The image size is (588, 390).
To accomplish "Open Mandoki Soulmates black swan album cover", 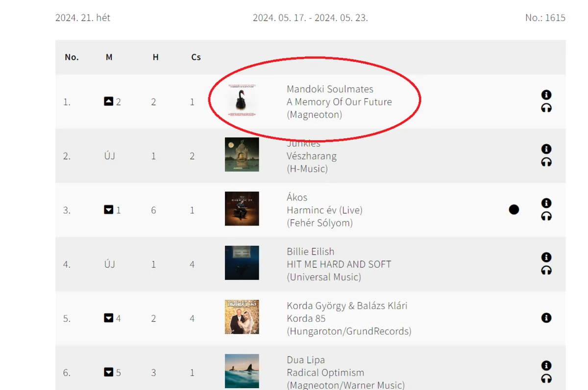I will [242, 101].
